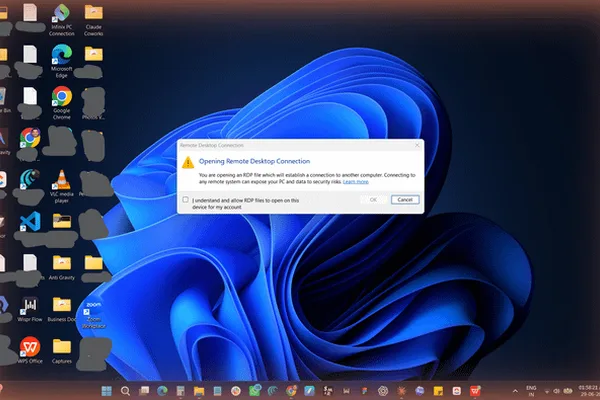Show hidden system tray icons

515,391
